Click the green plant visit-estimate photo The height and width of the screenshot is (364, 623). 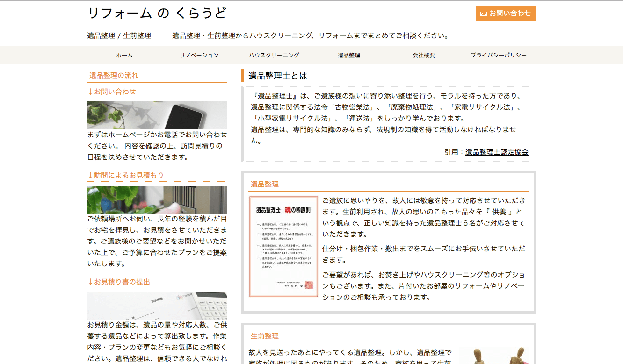pyautogui.click(x=157, y=200)
